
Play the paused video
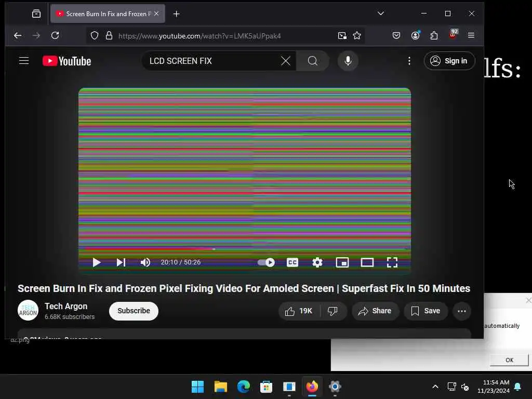pyautogui.click(x=96, y=262)
